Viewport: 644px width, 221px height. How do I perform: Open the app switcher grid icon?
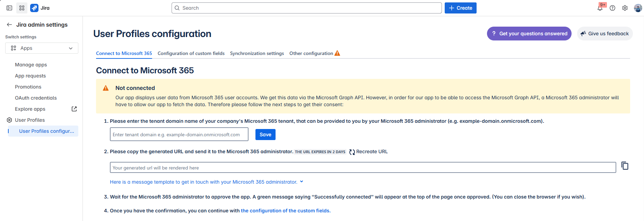22,8
